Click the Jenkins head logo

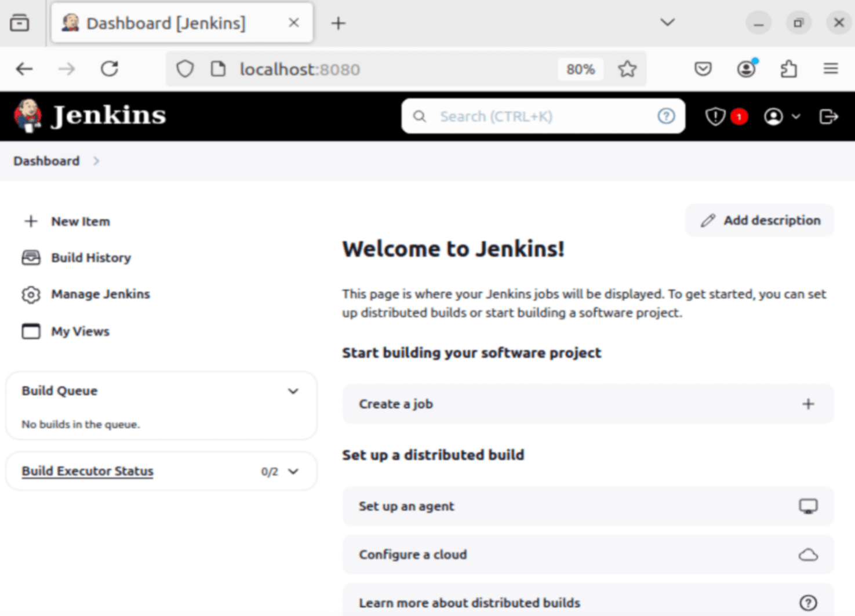tap(27, 115)
